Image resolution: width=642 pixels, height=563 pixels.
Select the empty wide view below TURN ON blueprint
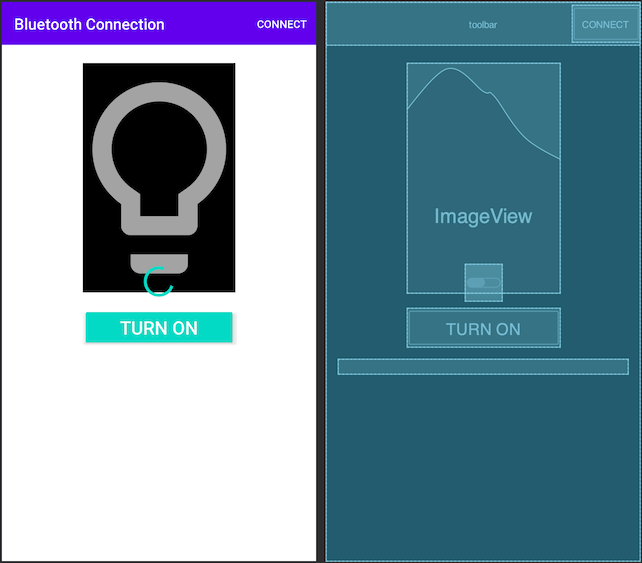[483, 367]
